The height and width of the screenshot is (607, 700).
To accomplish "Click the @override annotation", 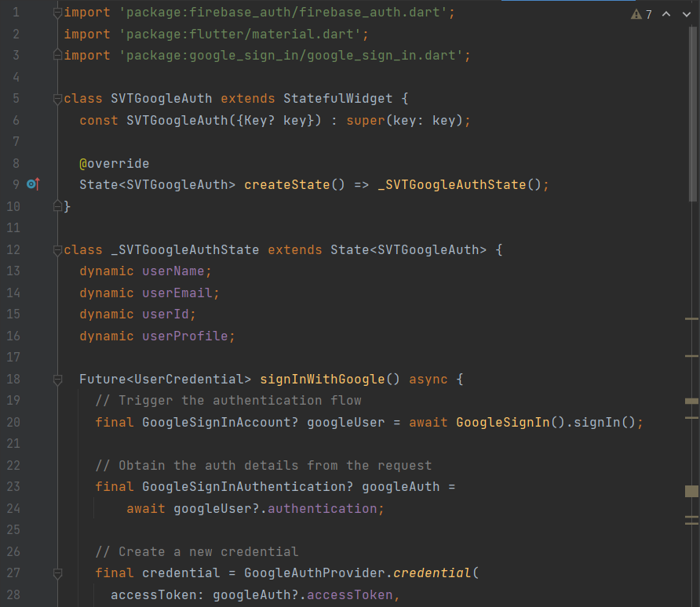I will pos(114,163).
